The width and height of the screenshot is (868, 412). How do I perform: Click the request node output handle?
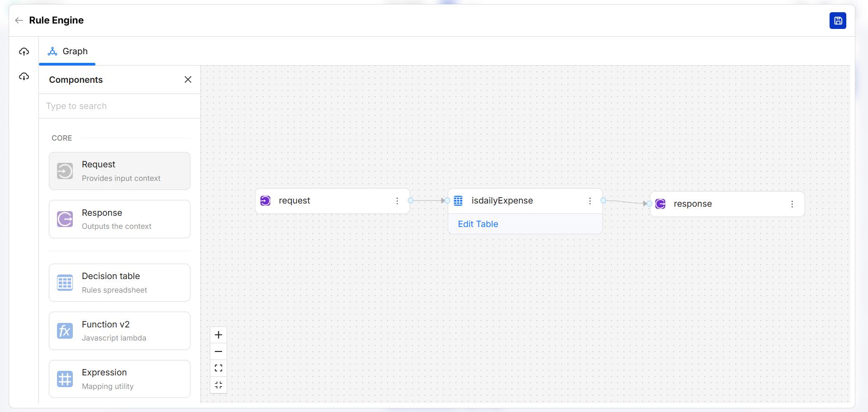tap(411, 200)
